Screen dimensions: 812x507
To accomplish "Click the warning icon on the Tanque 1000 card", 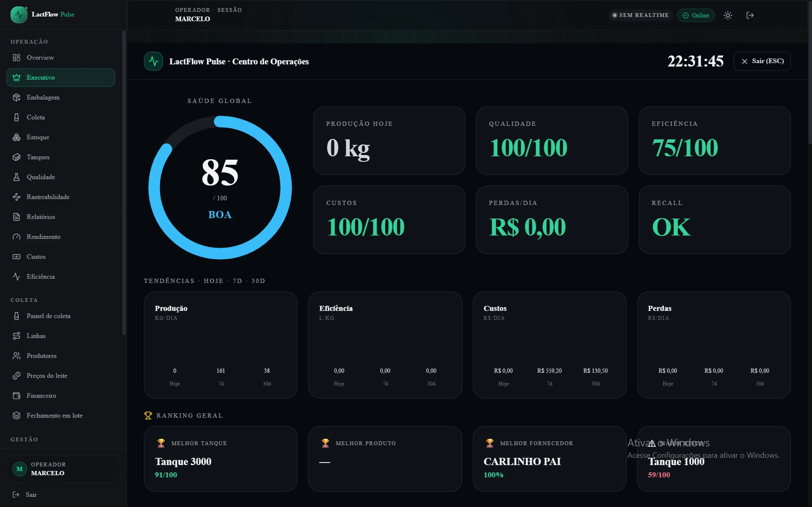I will 652,443.
